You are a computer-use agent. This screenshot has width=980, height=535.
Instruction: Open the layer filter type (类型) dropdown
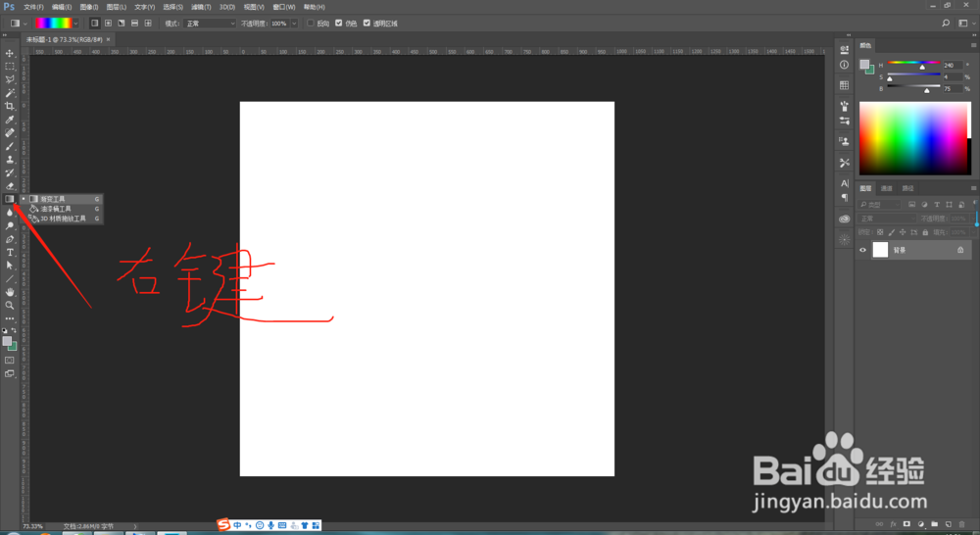(x=880, y=205)
